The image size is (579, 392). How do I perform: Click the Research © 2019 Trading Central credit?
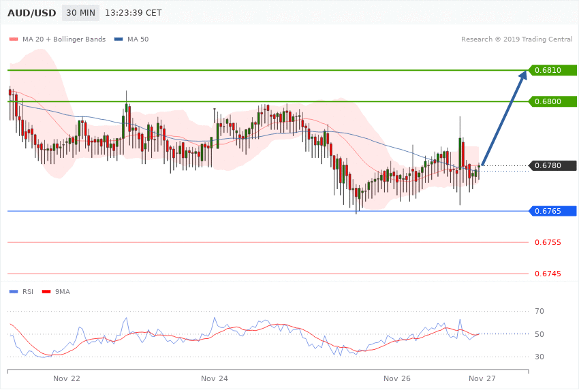tap(516, 39)
